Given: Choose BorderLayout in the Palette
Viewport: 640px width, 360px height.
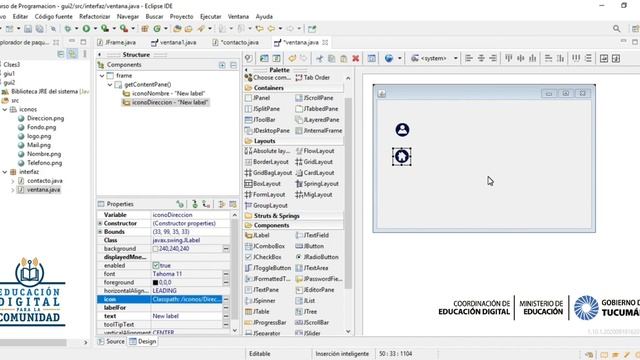Looking at the screenshot, I should pyautogui.click(x=267, y=162).
